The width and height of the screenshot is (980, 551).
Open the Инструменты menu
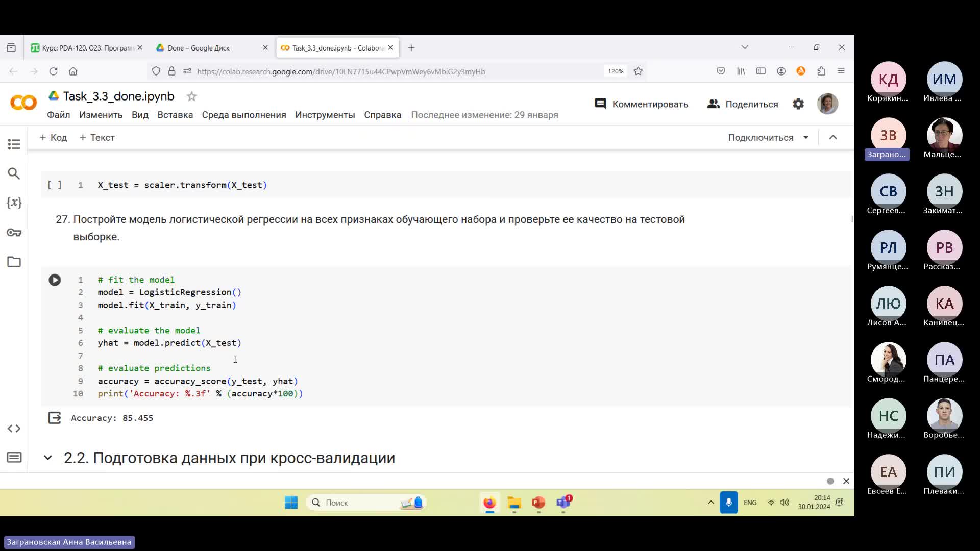pyautogui.click(x=325, y=115)
